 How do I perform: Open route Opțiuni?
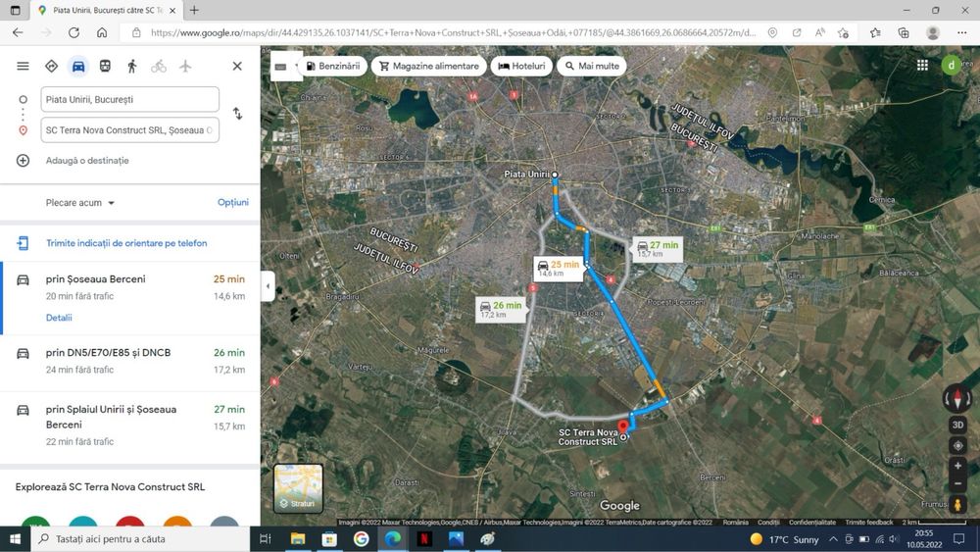pyautogui.click(x=233, y=202)
